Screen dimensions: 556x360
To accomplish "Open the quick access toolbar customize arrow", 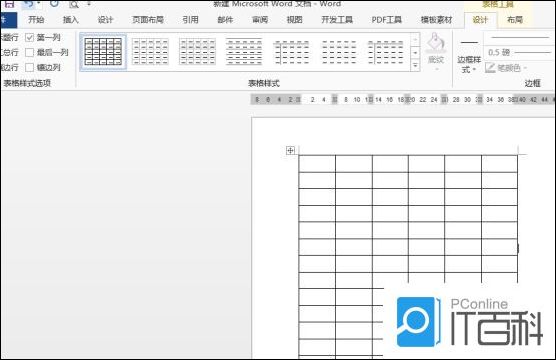I will (89, 4).
